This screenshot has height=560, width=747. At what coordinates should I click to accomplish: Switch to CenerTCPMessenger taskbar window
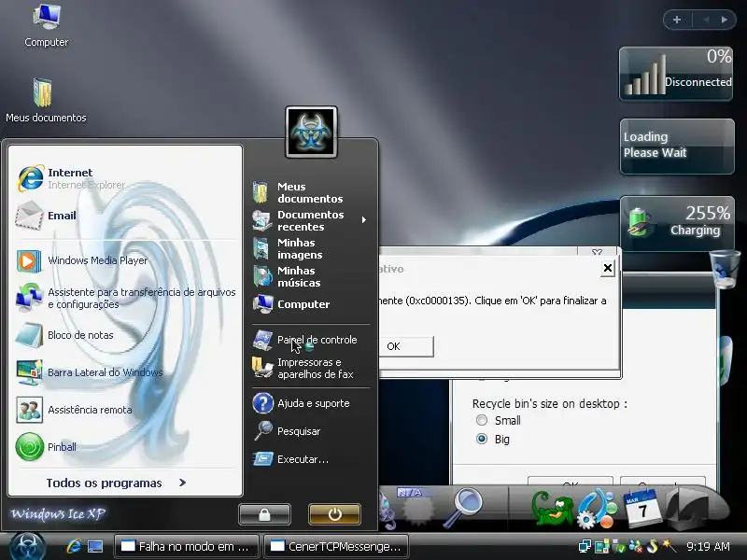(x=336, y=546)
